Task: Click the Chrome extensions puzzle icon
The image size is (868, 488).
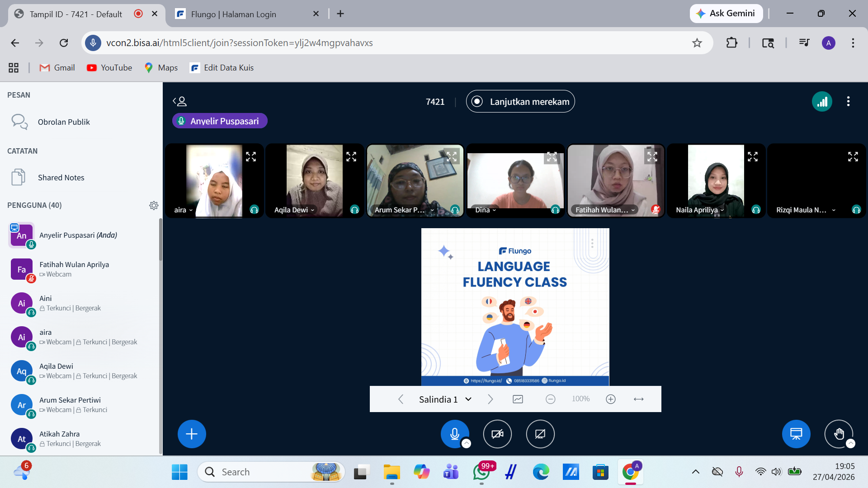Action: (731, 43)
